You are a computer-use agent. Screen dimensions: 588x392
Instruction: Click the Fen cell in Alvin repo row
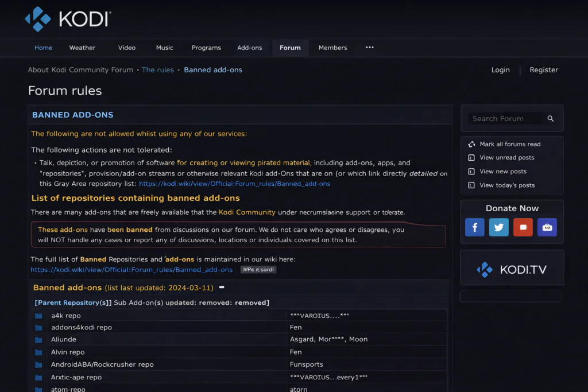[x=296, y=352]
